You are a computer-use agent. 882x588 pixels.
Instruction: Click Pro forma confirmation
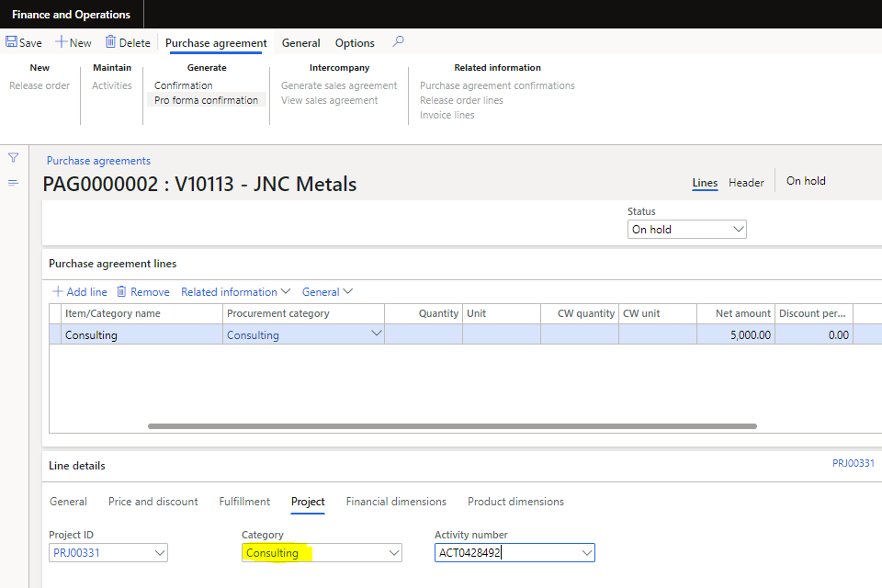pyautogui.click(x=206, y=100)
